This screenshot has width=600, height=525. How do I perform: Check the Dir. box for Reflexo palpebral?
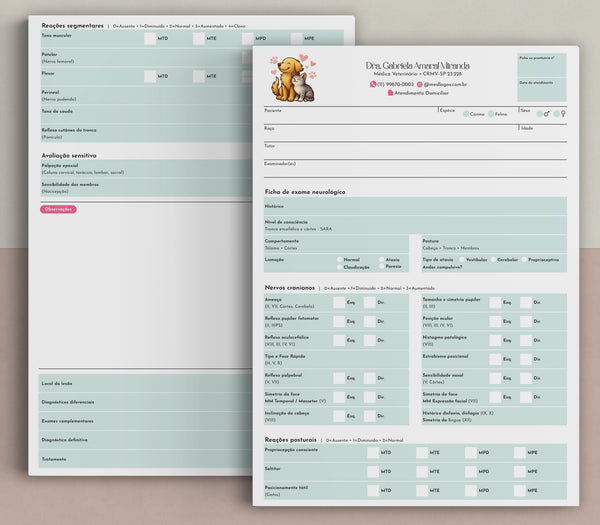(x=370, y=379)
